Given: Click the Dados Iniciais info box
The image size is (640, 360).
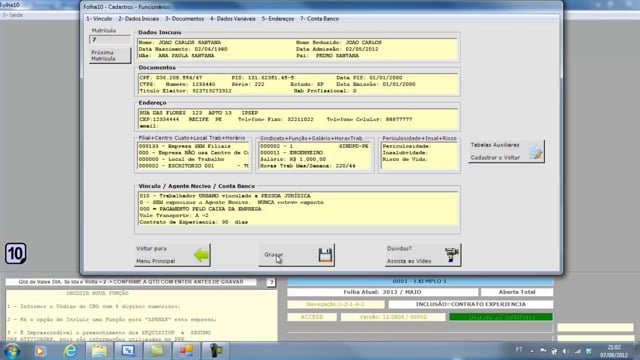Looking at the screenshot, I should click(x=297, y=49).
